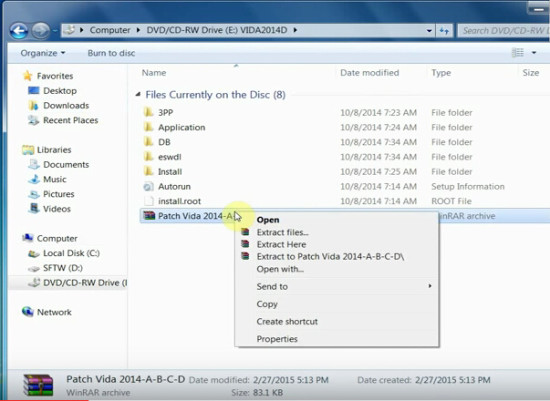The image size is (550, 401).
Task: Click the refresh icon next to address bar
Action: click(x=444, y=31)
